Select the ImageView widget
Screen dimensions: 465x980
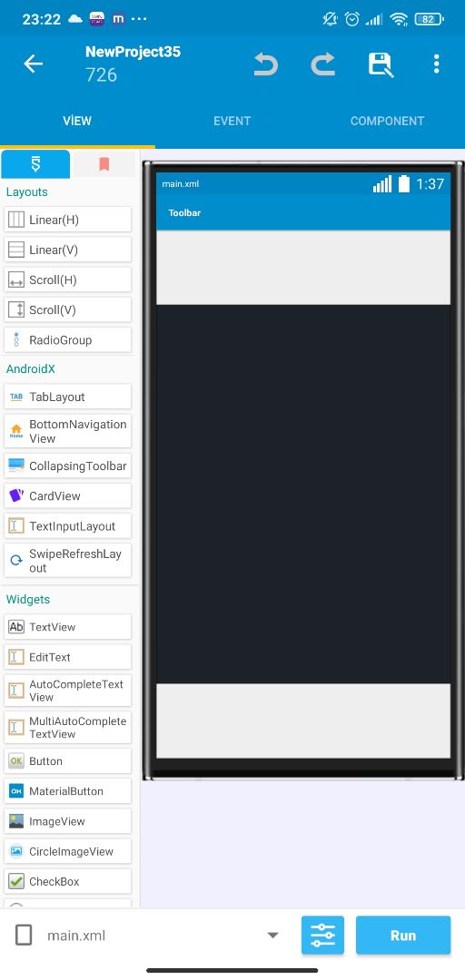(x=67, y=821)
